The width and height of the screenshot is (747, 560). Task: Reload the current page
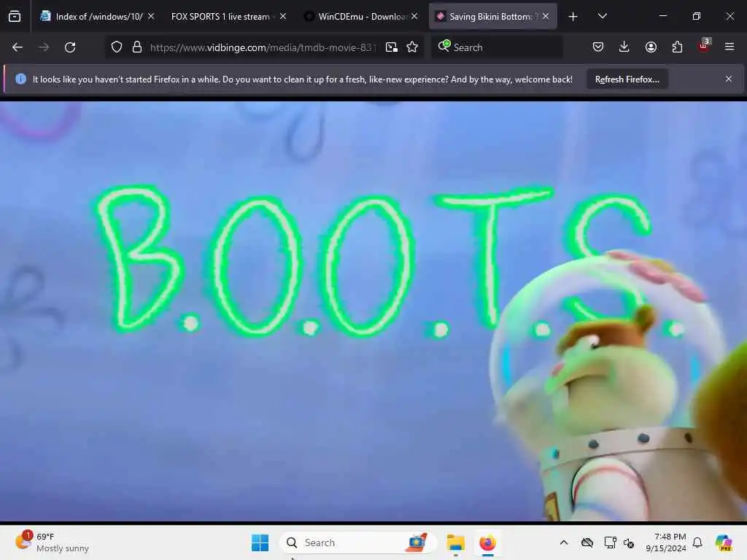click(x=70, y=47)
